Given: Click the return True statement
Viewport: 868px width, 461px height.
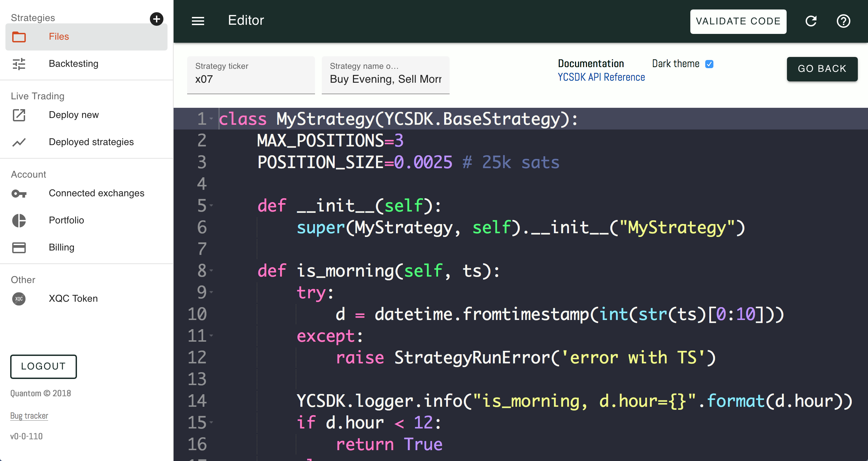Looking at the screenshot, I should point(389,444).
